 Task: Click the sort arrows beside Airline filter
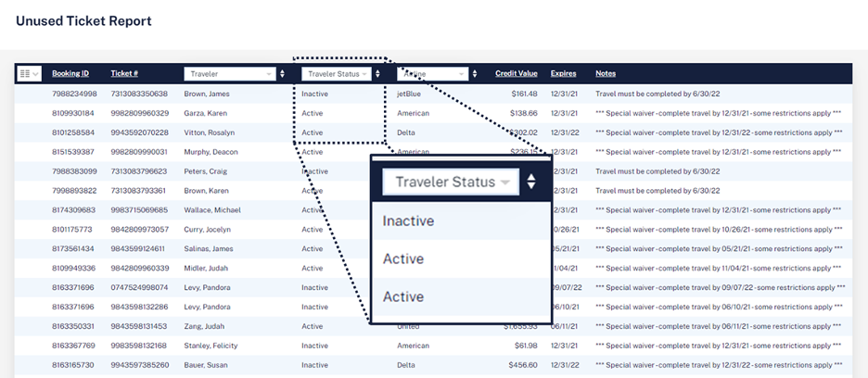click(475, 73)
